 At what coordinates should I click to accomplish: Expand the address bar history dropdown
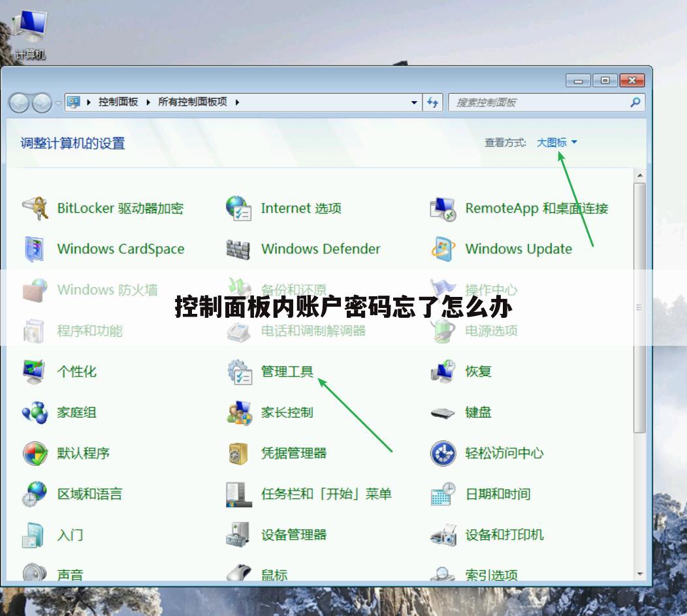click(414, 102)
